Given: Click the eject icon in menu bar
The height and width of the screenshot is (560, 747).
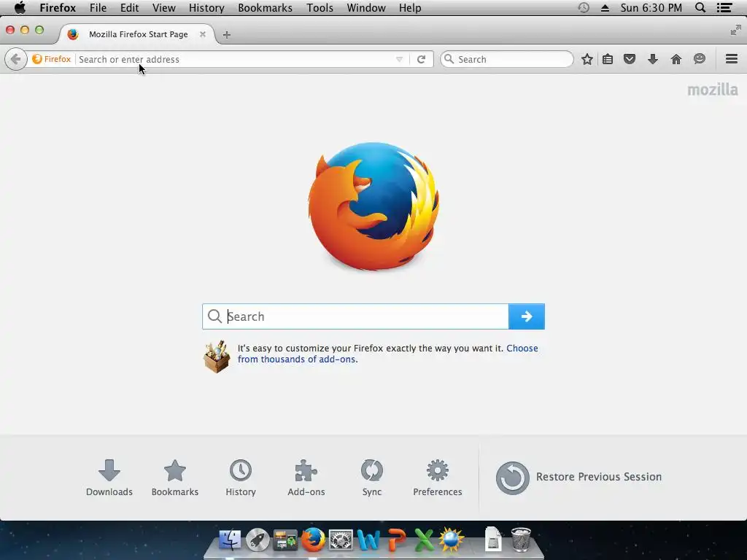Looking at the screenshot, I should (x=605, y=8).
